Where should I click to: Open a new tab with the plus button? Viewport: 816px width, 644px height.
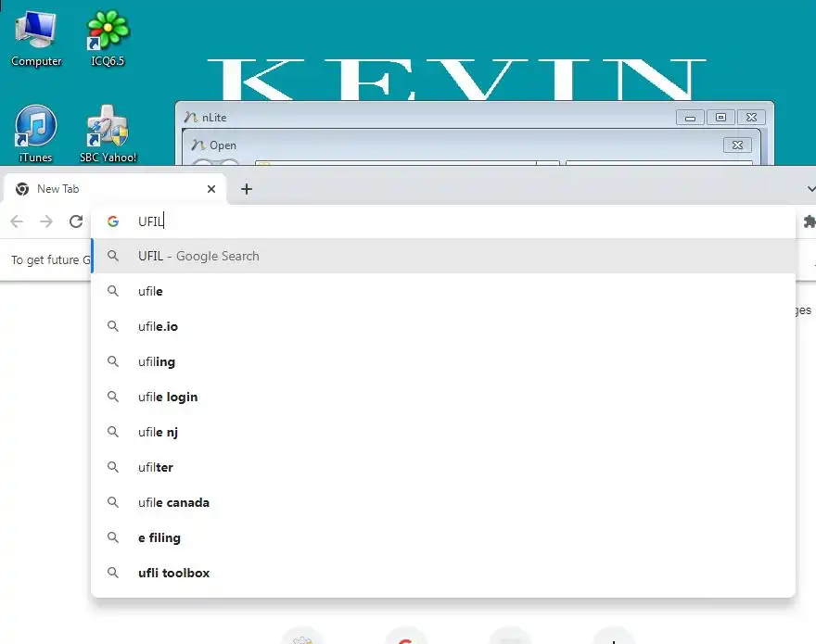coord(247,189)
